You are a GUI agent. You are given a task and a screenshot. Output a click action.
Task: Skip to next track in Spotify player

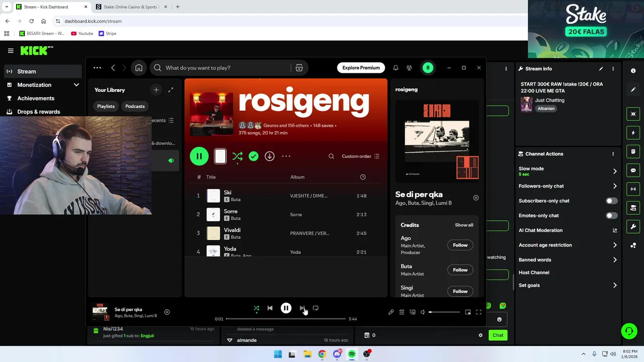click(302, 308)
